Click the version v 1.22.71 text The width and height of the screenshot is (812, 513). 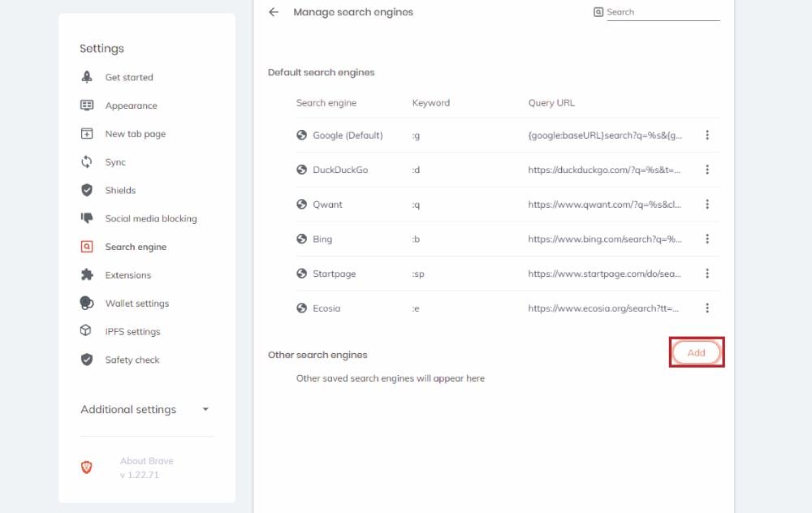click(140, 475)
